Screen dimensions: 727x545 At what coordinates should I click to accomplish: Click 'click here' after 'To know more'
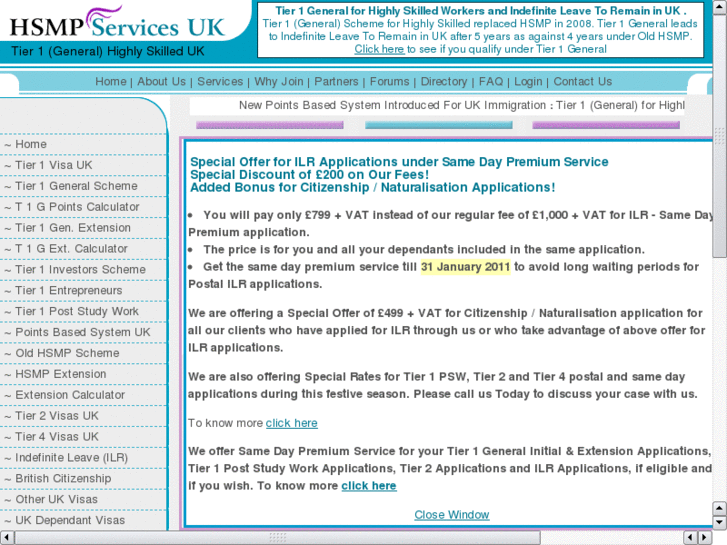click(x=292, y=423)
